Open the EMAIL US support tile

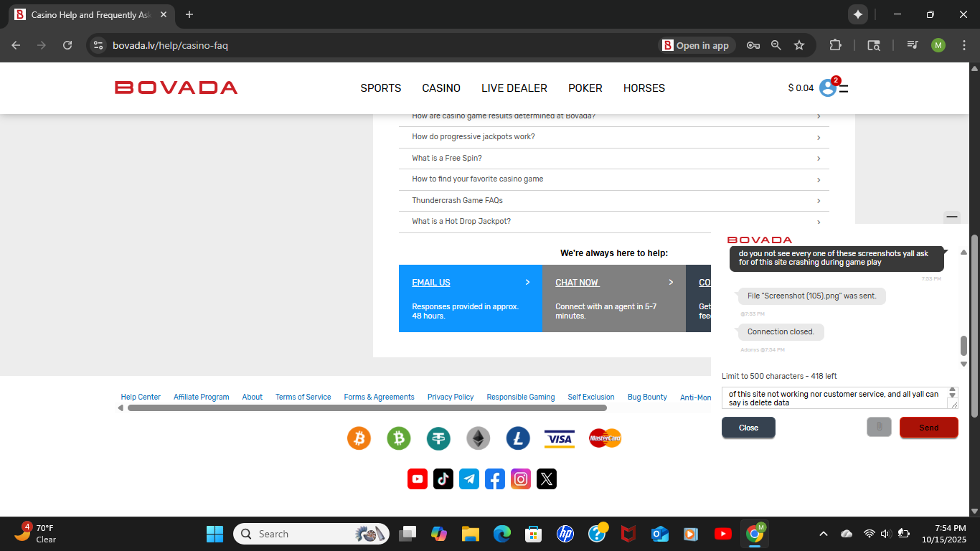pos(470,298)
